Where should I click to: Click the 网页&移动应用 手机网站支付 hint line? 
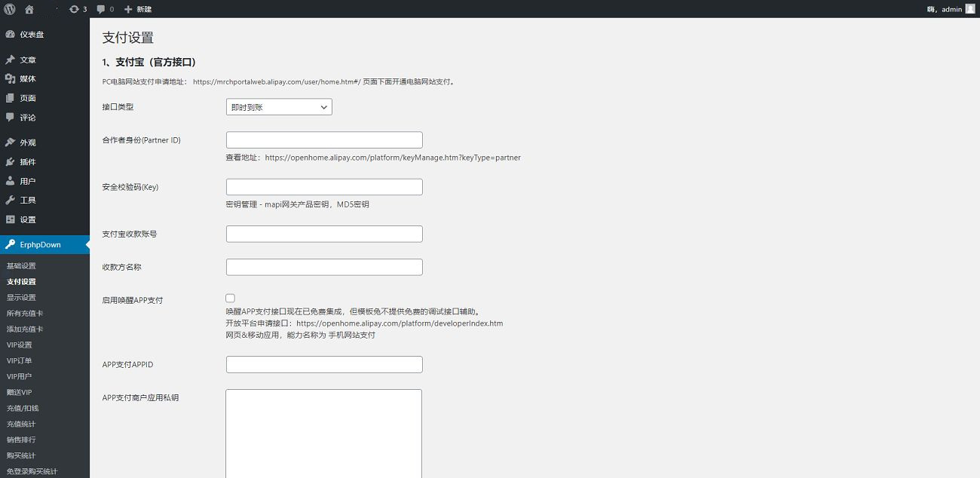pyautogui.click(x=301, y=335)
